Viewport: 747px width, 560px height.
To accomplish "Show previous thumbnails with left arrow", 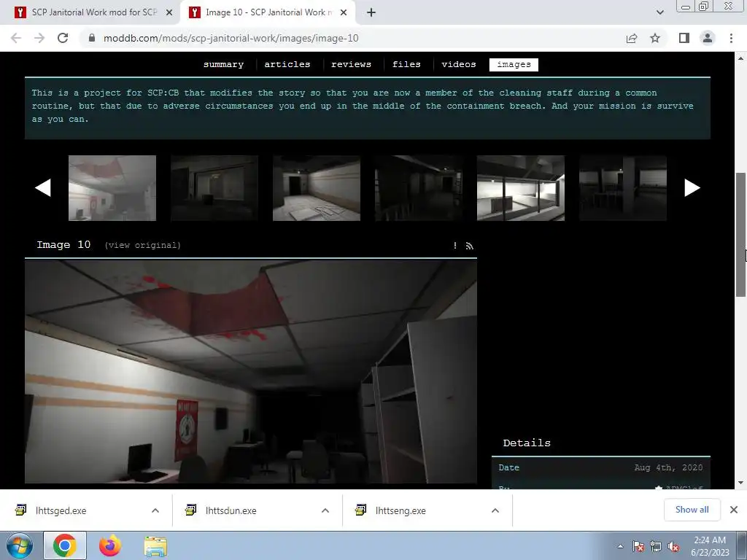I will point(43,187).
